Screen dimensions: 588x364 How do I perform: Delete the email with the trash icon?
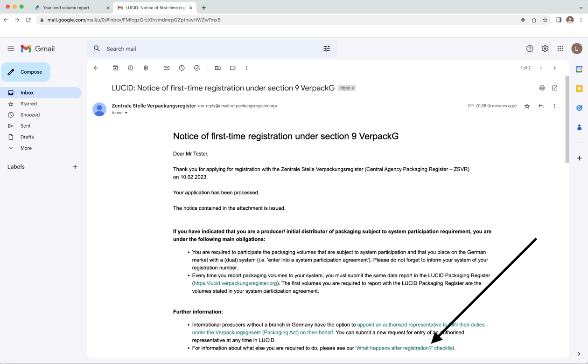click(x=146, y=68)
